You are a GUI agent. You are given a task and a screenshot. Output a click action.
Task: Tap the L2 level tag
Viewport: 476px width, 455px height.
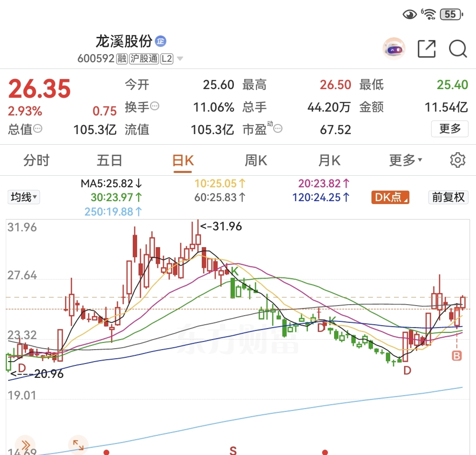pos(167,58)
